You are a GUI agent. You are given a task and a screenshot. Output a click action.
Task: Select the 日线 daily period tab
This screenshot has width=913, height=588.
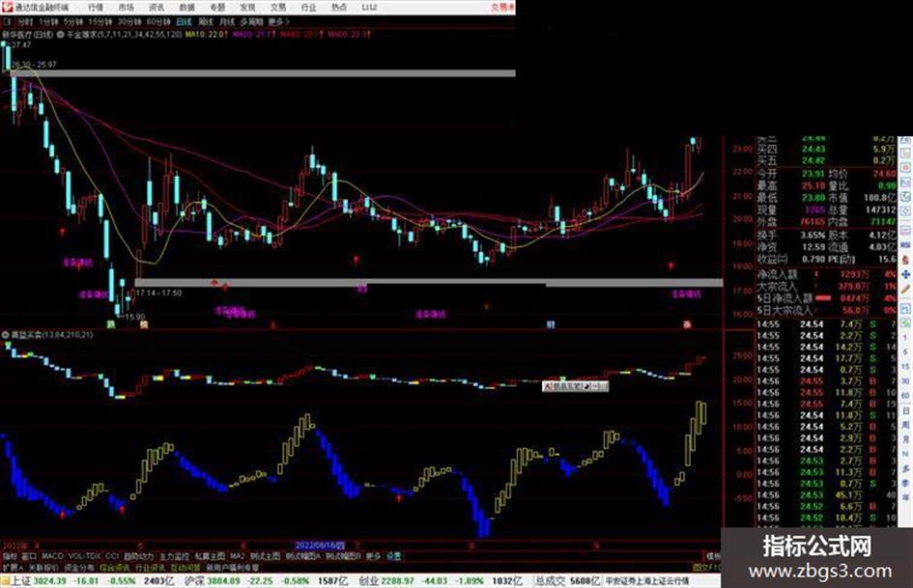[x=184, y=21]
